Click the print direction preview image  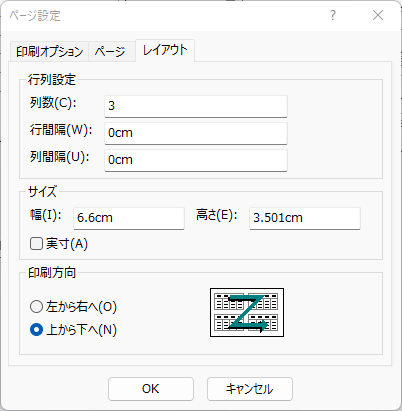point(247,312)
